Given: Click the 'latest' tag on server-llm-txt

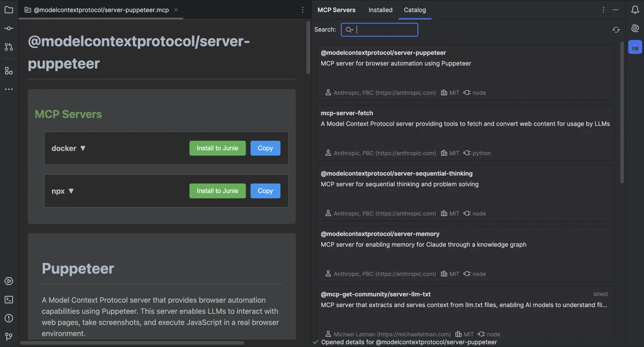Looking at the screenshot, I should (x=600, y=294).
